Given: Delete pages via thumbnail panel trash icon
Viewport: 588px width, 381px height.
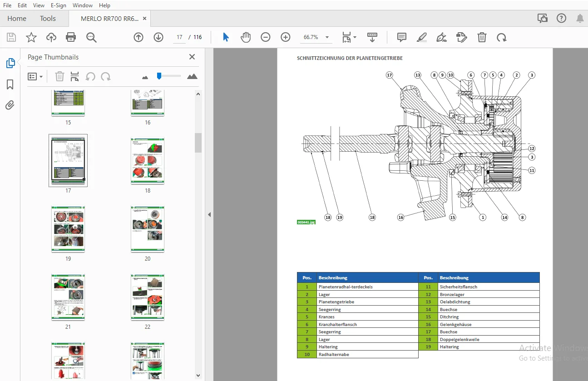Looking at the screenshot, I should (59, 77).
